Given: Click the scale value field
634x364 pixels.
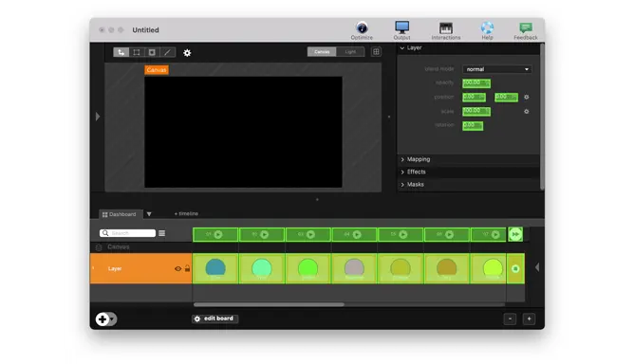Looking at the screenshot, I should [x=476, y=111].
